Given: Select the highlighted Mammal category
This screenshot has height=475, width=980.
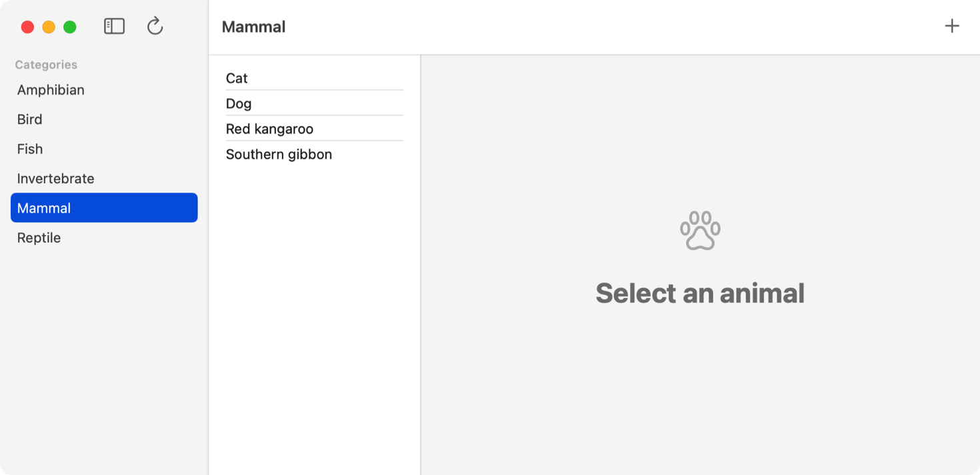Looking at the screenshot, I should (104, 208).
